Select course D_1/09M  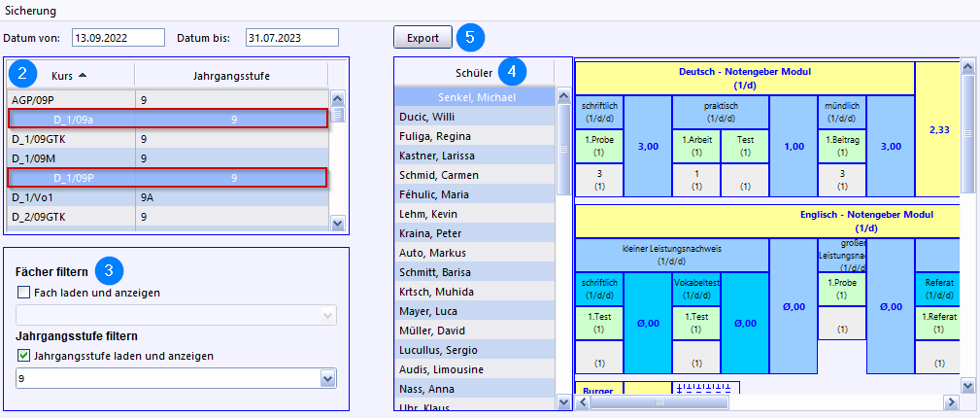[167, 158]
